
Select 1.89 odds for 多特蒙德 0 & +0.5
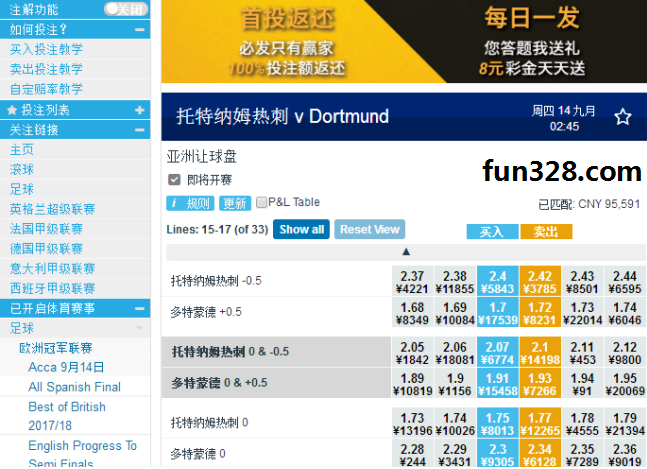412,384
